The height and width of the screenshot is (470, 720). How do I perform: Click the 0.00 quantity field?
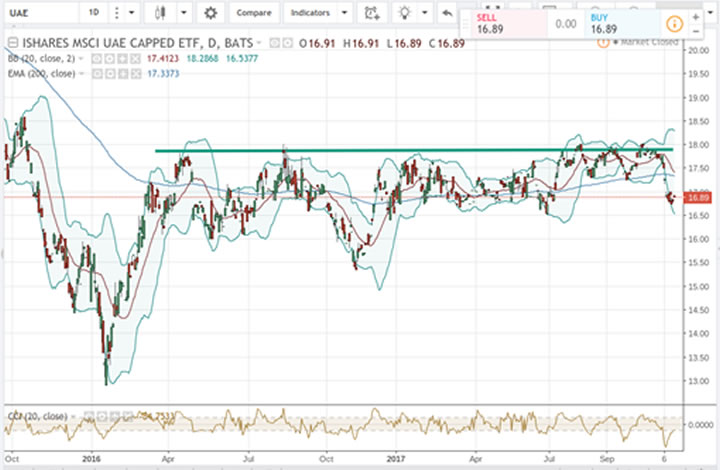point(566,24)
